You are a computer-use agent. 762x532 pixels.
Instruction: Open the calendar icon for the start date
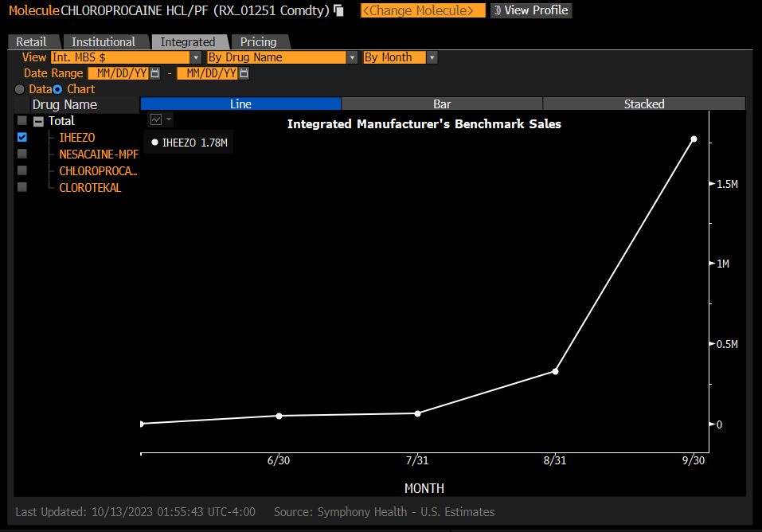(154, 72)
